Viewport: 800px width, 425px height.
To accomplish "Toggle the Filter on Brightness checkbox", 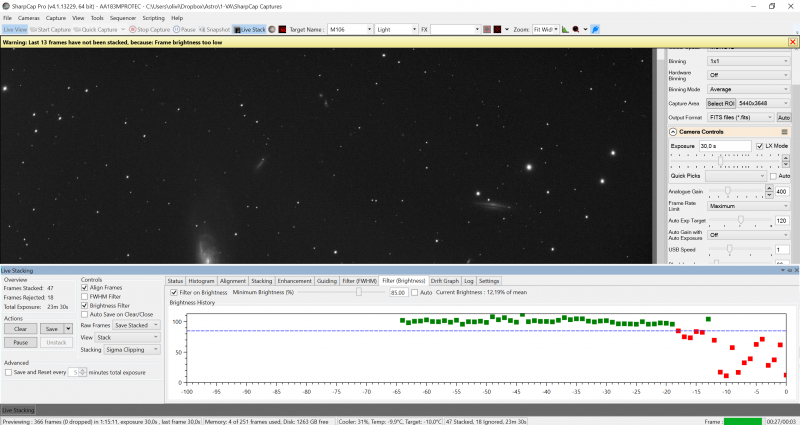I will point(174,292).
